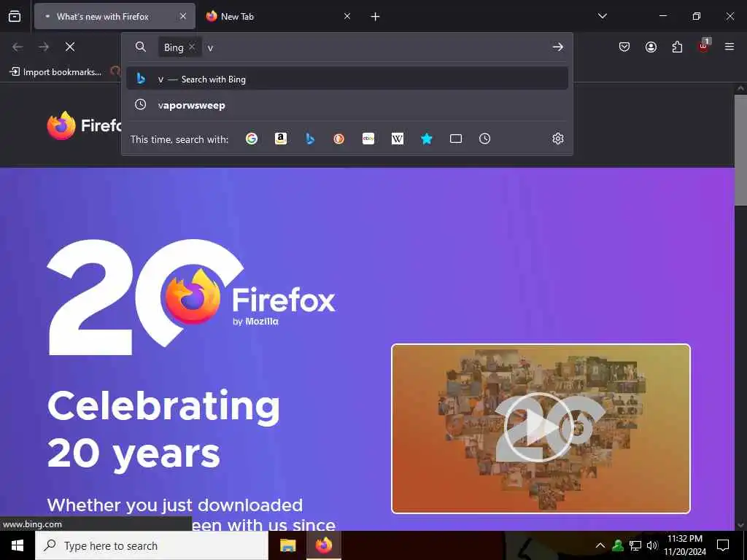Expand the list all tabs chevron
Viewport: 747px width, 560px height.
coord(602,16)
